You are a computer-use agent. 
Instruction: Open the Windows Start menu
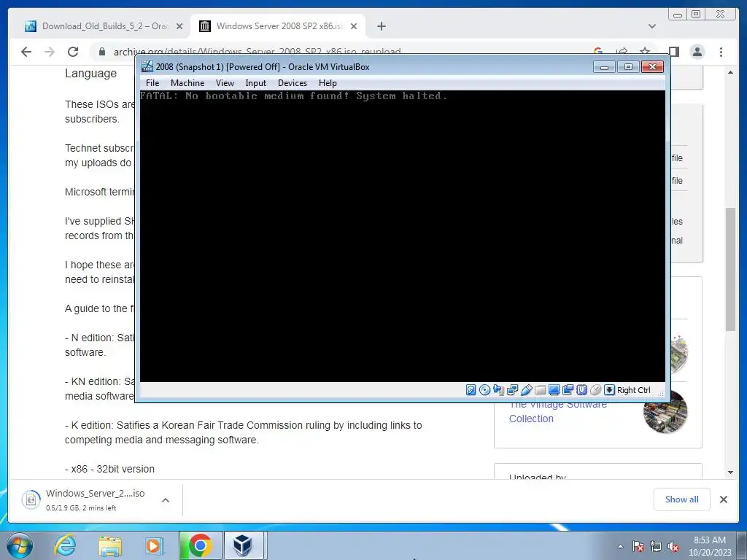click(x=19, y=545)
